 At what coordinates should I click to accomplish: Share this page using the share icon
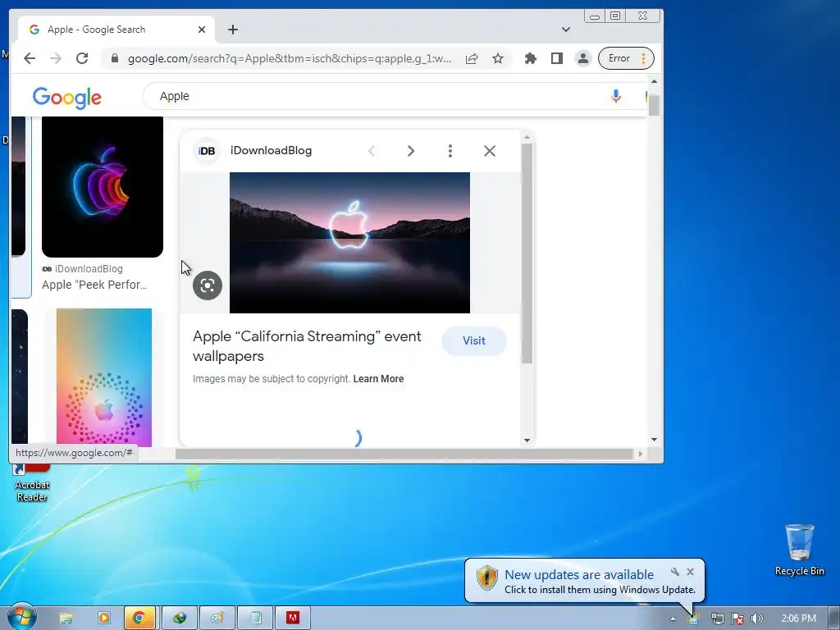[x=472, y=58]
